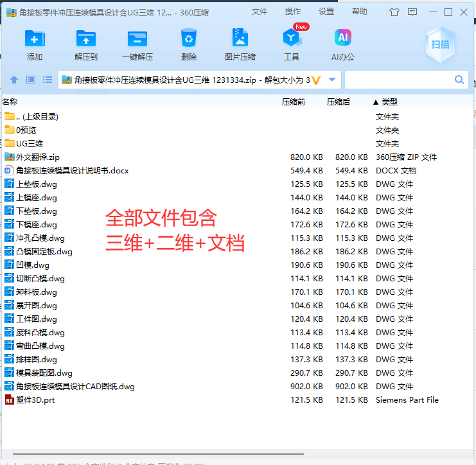
Task: Open the 图片压缩 image compress tool
Action: coord(240,37)
